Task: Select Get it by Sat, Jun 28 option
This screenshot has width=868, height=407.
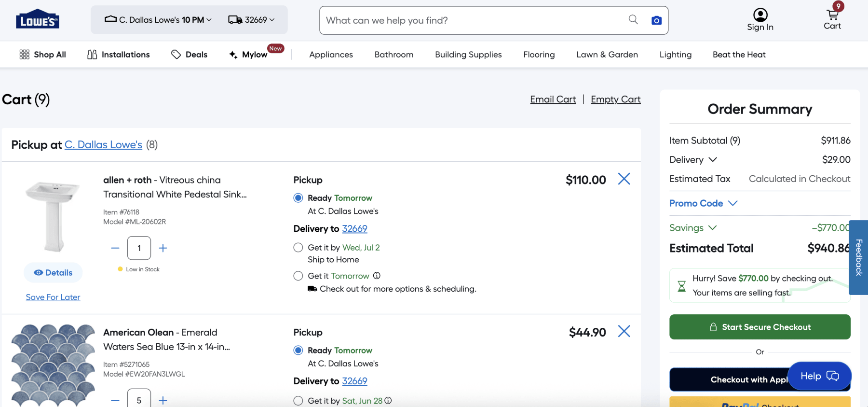Action: coord(298,401)
